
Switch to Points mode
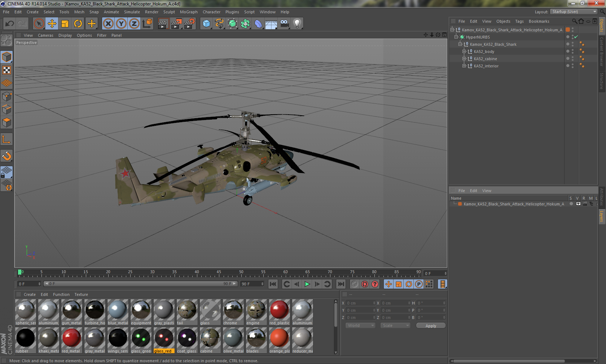point(6,97)
